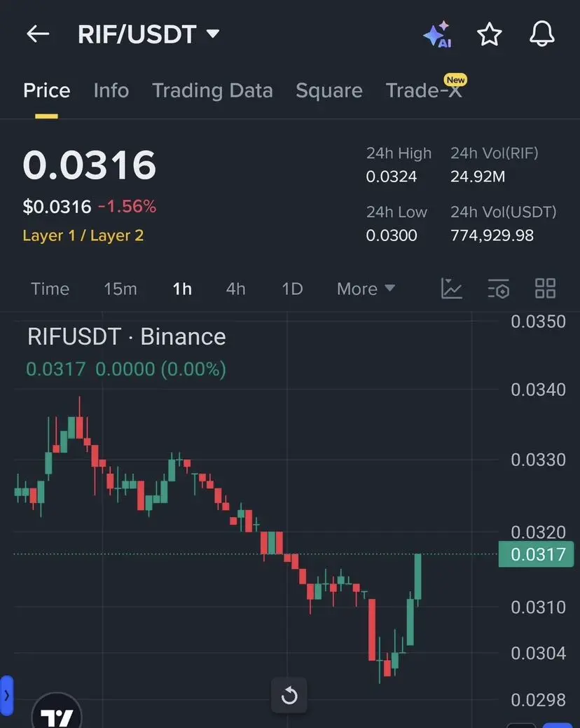
Task: Open the Square tab
Action: [x=329, y=90]
